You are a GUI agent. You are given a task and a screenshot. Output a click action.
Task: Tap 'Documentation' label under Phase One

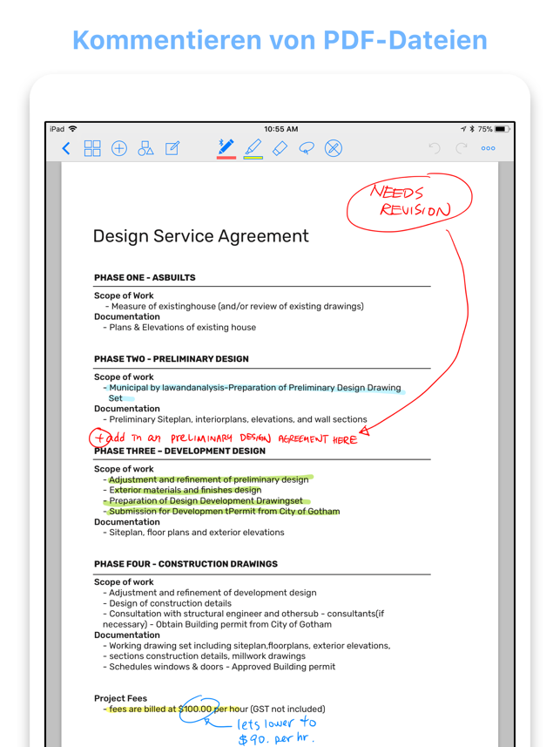coord(127,316)
